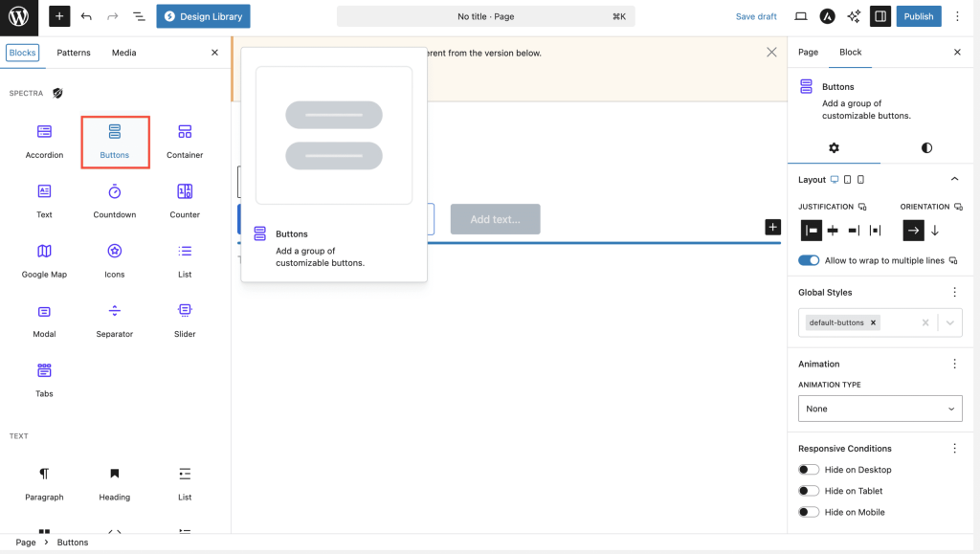Disable Allow to wrap to multiple lines

pyautogui.click(x=809, y=260)
